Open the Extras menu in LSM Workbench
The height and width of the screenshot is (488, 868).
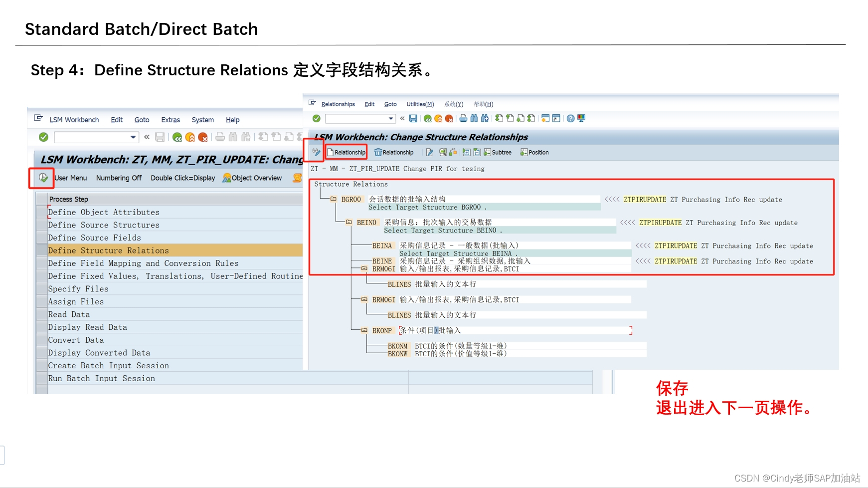tap(170, 120)
